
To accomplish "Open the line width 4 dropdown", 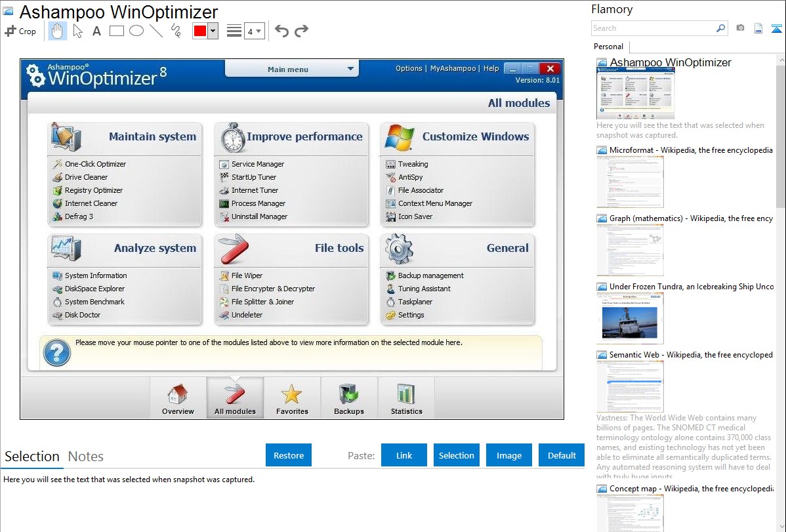I will click(254, 31).
